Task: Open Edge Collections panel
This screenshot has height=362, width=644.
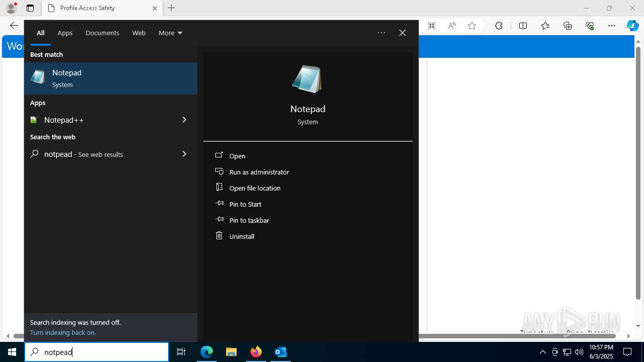Action: pyautogui.click(x=568, y=26)
